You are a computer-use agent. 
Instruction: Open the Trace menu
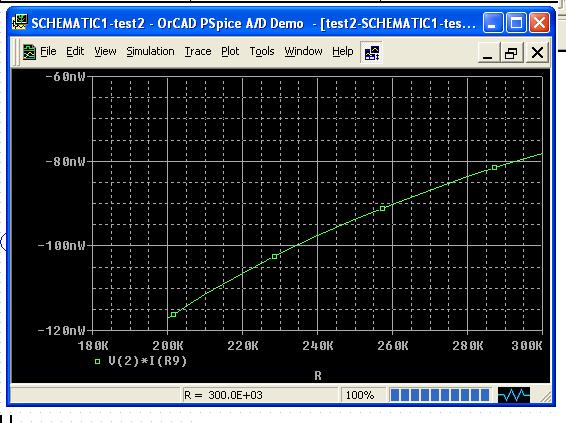click(198, 52)
